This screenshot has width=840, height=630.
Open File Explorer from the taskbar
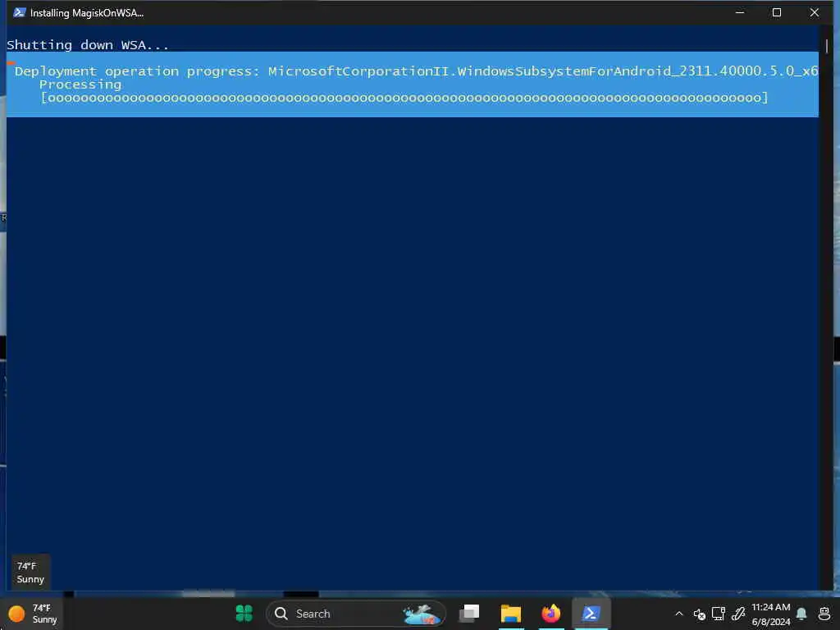pos(510,614)
